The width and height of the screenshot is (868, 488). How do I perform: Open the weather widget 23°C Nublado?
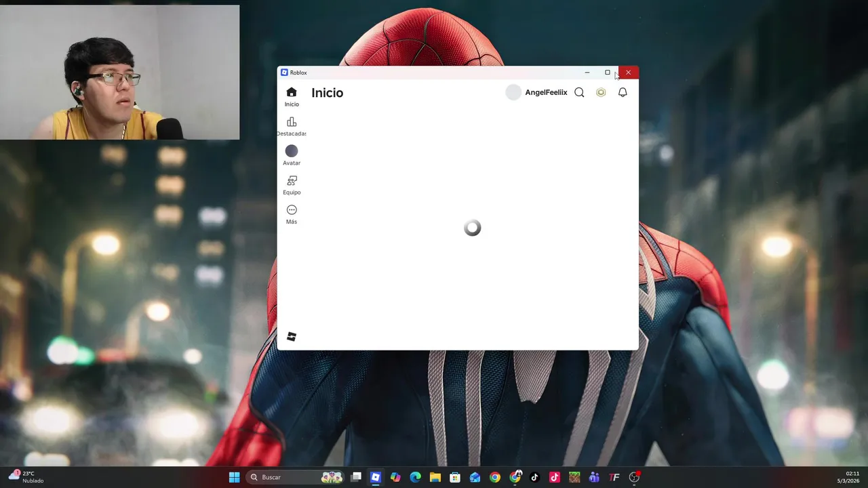(26, 477)
